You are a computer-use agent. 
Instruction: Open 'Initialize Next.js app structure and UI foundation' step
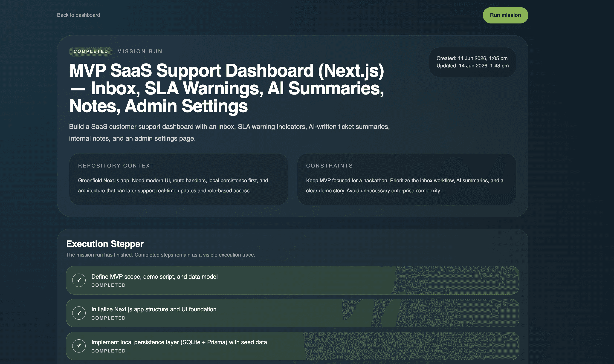coord(293,313)
